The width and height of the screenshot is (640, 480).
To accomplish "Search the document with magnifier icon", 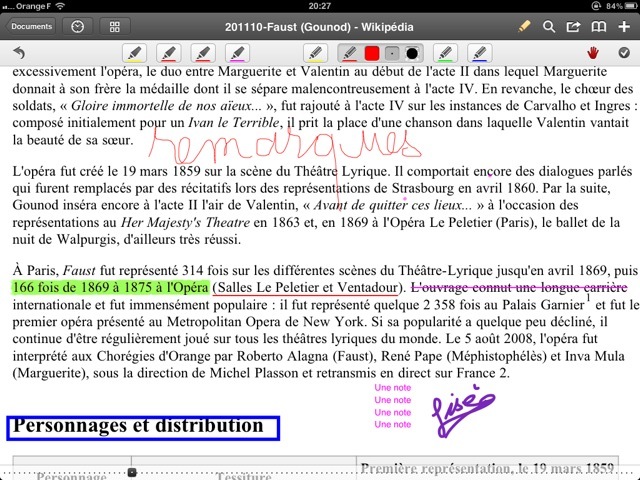I will pos(550,27).
